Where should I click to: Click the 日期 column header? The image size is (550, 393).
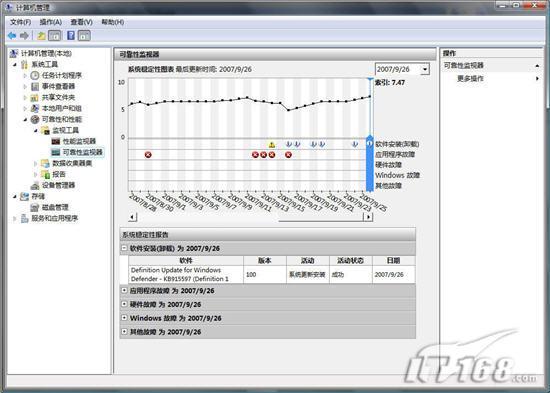click(394, 260)
